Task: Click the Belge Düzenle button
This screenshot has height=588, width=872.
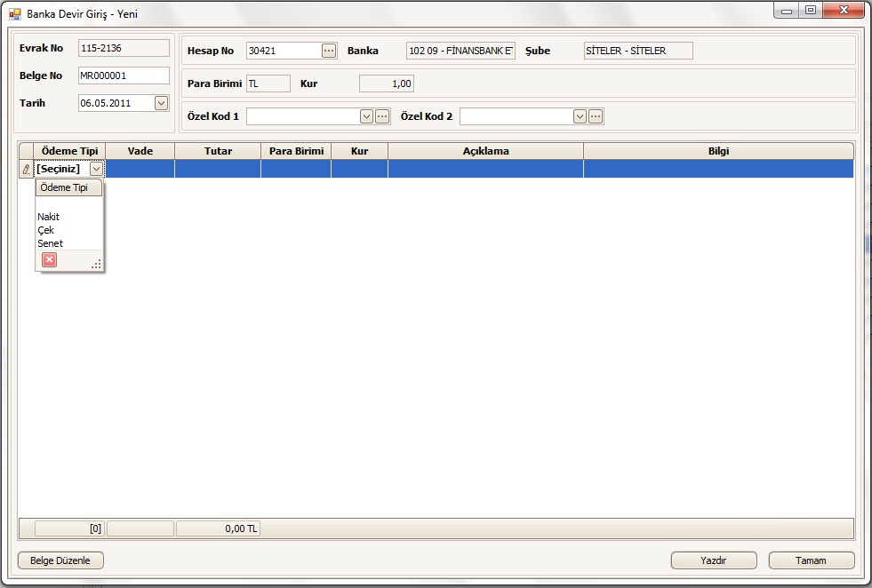Action: point(60,560)
